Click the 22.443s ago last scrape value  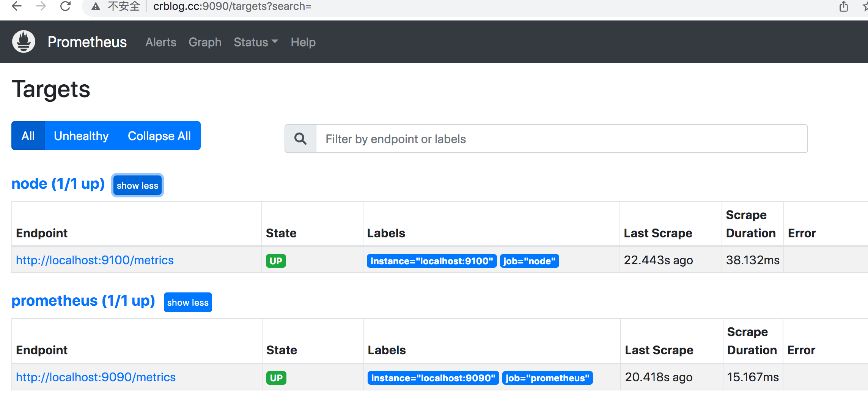click(x=659, y=260)
